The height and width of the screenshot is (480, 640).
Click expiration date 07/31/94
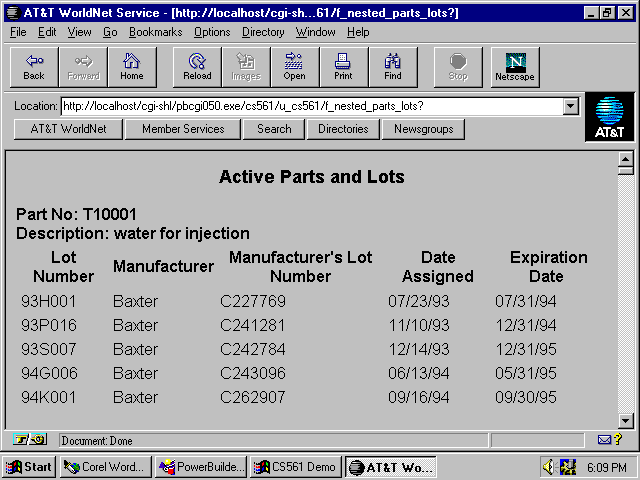pos(526,302)
